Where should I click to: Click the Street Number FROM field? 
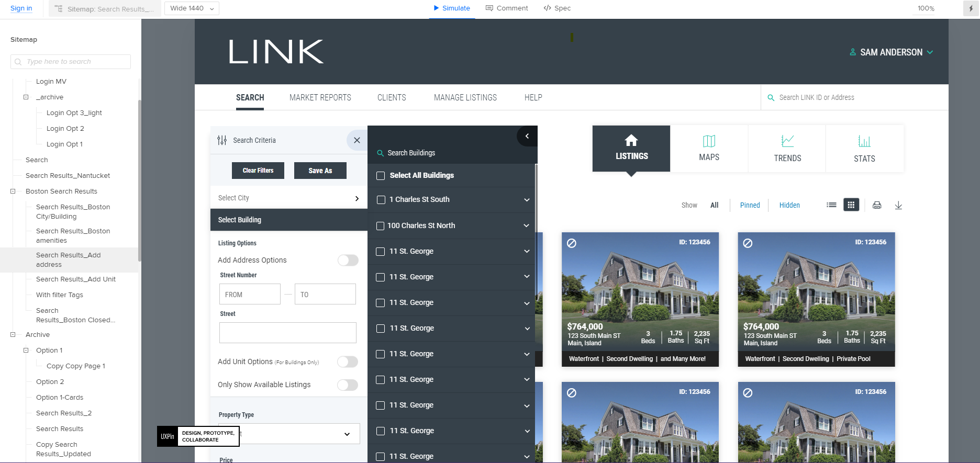click(x=250, y=295)
